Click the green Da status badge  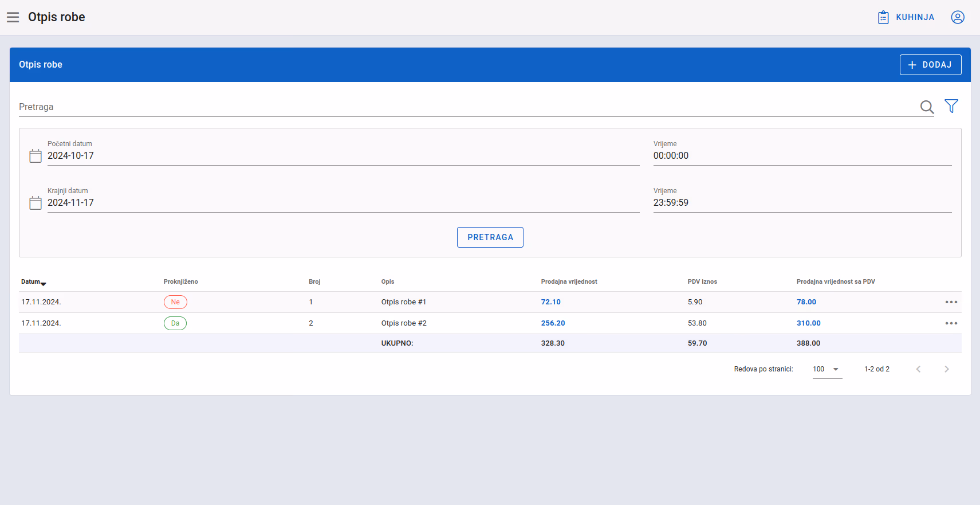175,323
